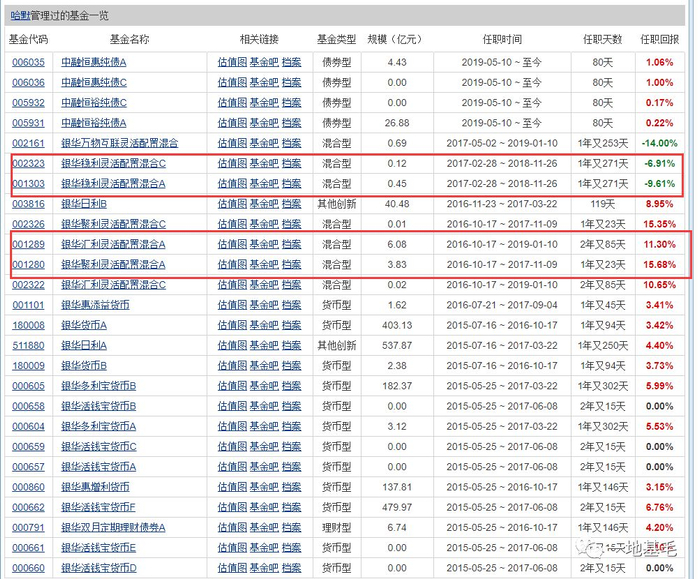Select 基金类型 column header
700x579 pixels.
tap(337, 39)
